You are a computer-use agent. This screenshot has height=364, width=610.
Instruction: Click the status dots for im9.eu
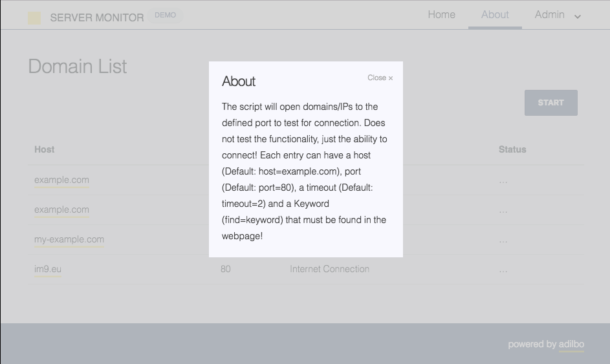[x=503, y=270]
